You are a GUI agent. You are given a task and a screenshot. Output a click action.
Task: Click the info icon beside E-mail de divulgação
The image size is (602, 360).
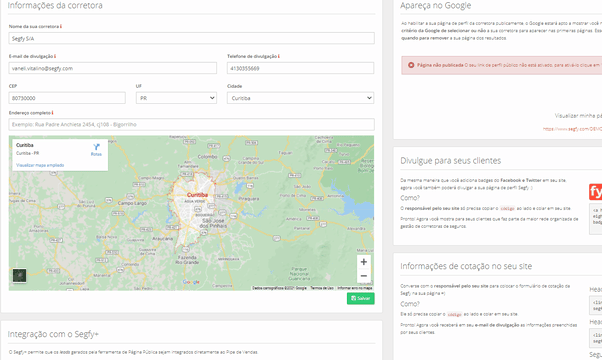click(x=55, y=56)
